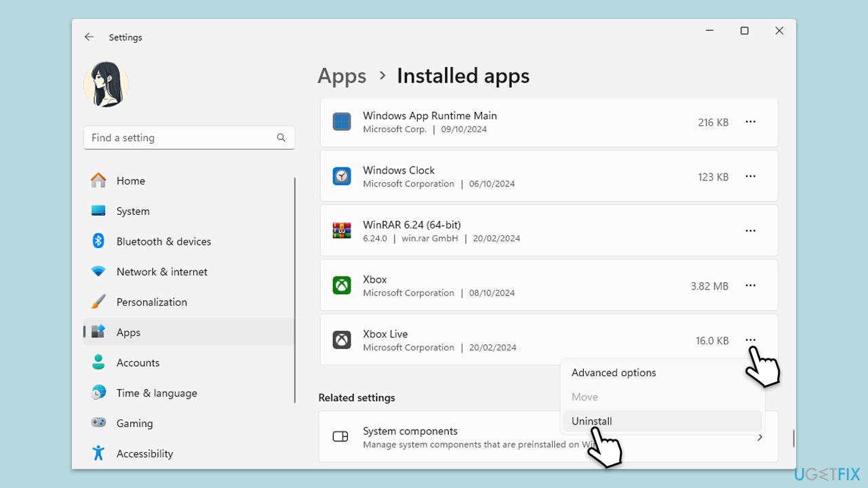Screen dimensions: 868x488
Task: Click Windows App Runtime Main size 216 KB
Action: pos(713,123)
